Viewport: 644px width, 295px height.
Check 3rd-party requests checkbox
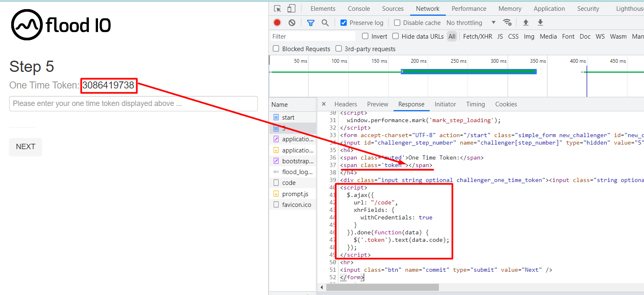click(338, 49)
